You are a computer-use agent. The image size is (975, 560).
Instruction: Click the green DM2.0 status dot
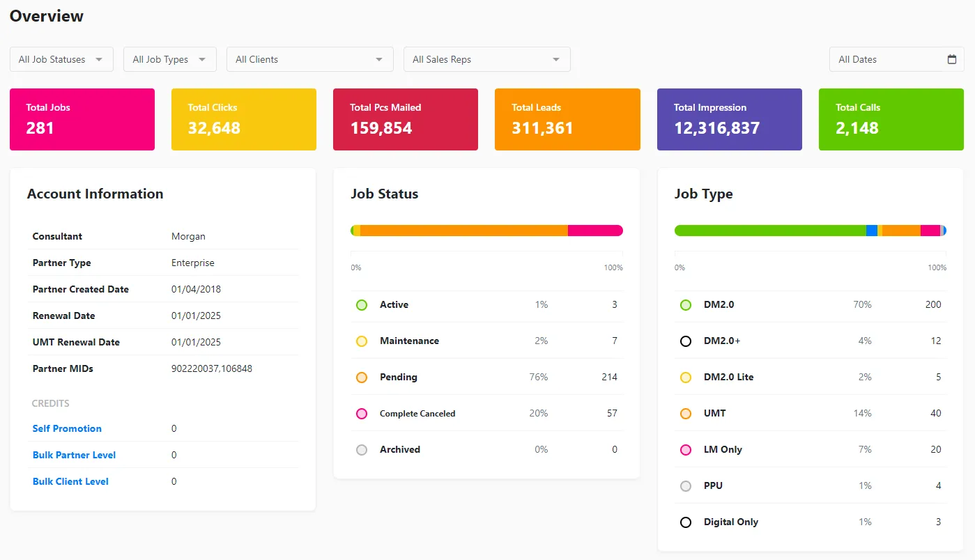[685, 304]
